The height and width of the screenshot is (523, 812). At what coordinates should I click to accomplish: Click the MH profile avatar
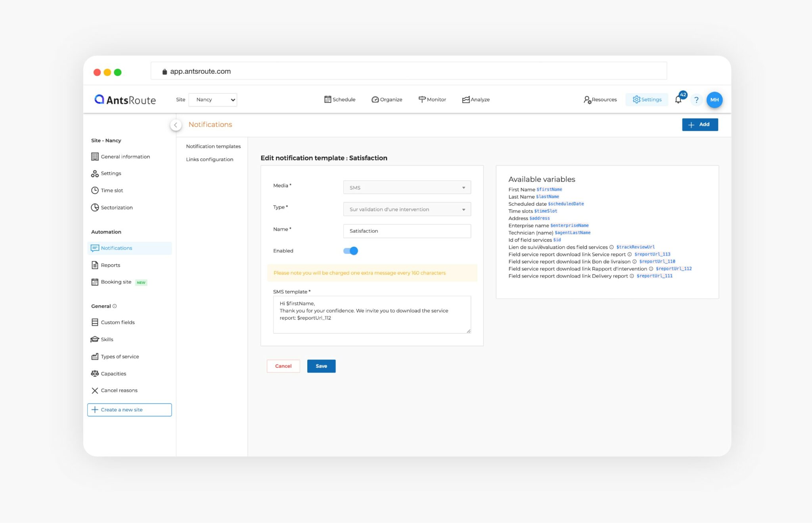(x=714, y=100)
